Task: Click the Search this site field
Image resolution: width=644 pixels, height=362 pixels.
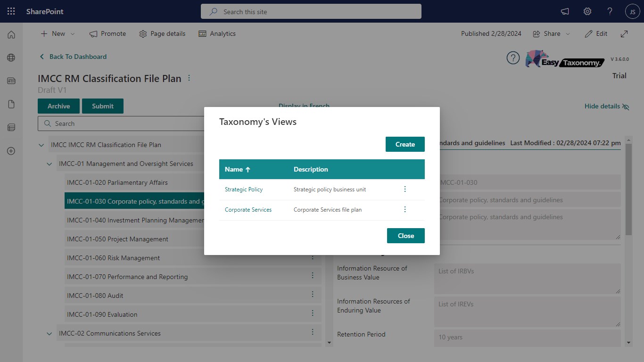Action: pos(311,11)
